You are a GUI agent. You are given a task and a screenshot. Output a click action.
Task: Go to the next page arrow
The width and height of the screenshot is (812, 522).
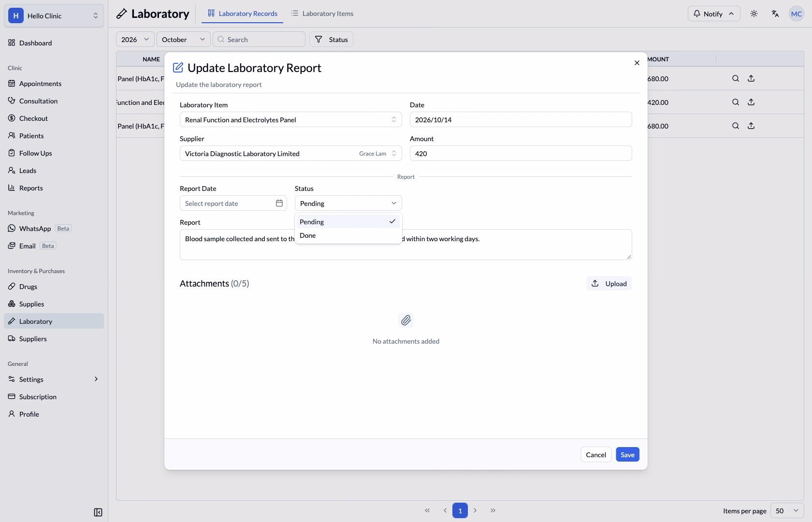475,510
